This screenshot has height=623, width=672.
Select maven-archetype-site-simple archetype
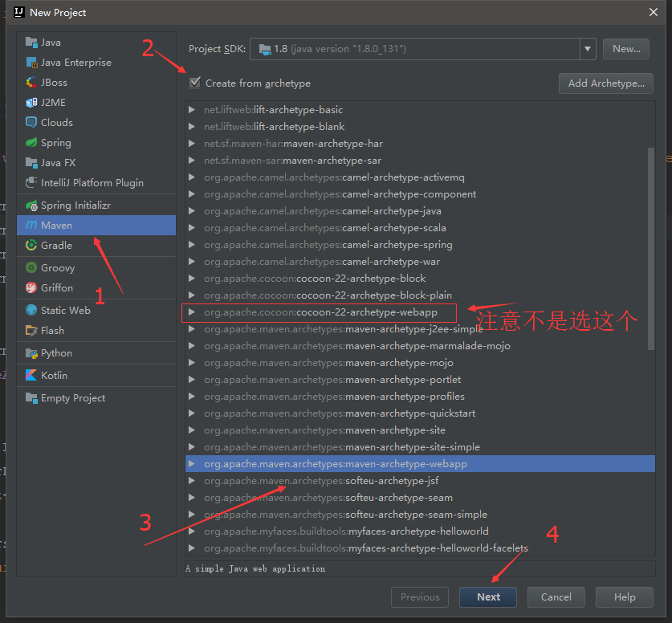coord(420,447)
